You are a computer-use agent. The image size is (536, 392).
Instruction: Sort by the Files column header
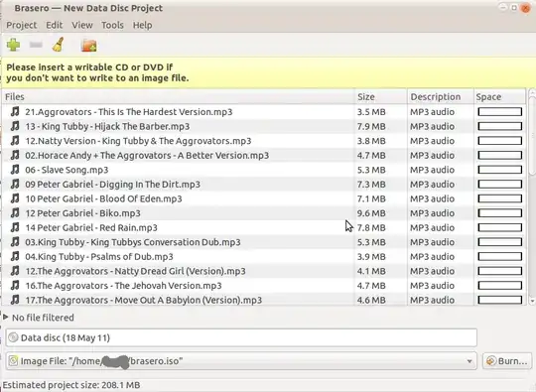(x=178, y=96)
